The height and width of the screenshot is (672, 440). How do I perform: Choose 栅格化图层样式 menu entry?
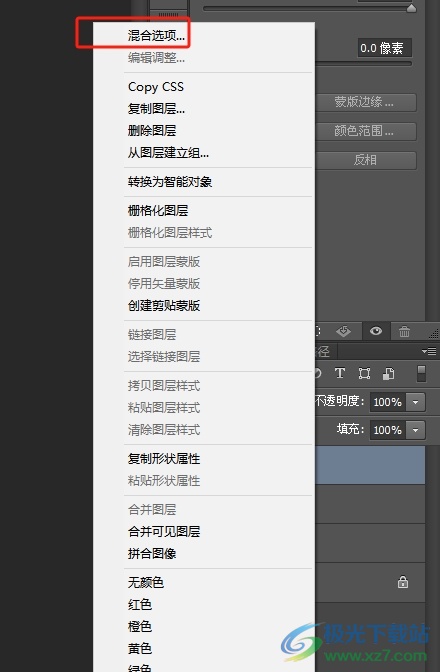click(x=170, y=233)
